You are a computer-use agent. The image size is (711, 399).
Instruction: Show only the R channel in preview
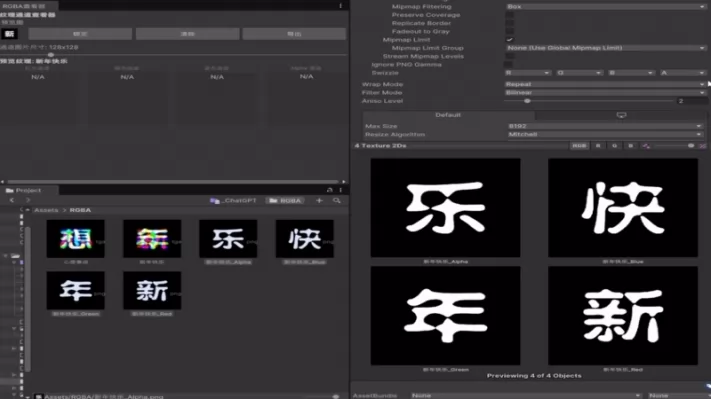tap(598, 146)
